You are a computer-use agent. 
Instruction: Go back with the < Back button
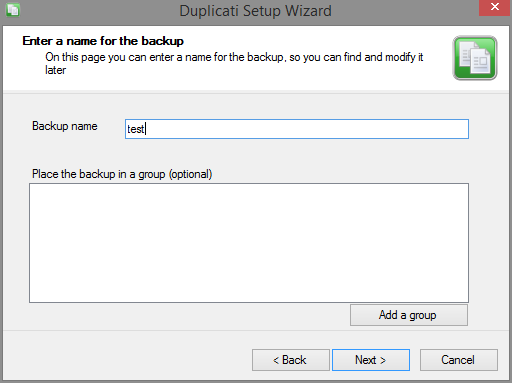[291, 360]
